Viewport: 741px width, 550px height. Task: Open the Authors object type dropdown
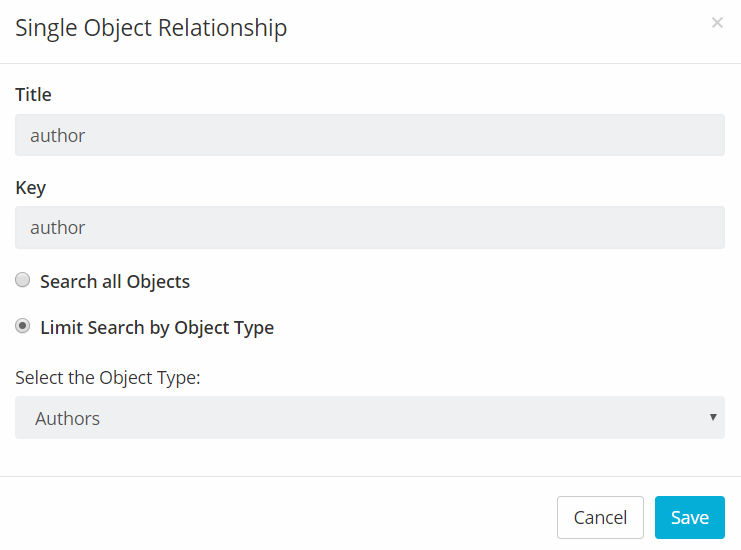[x=369, y=418]
